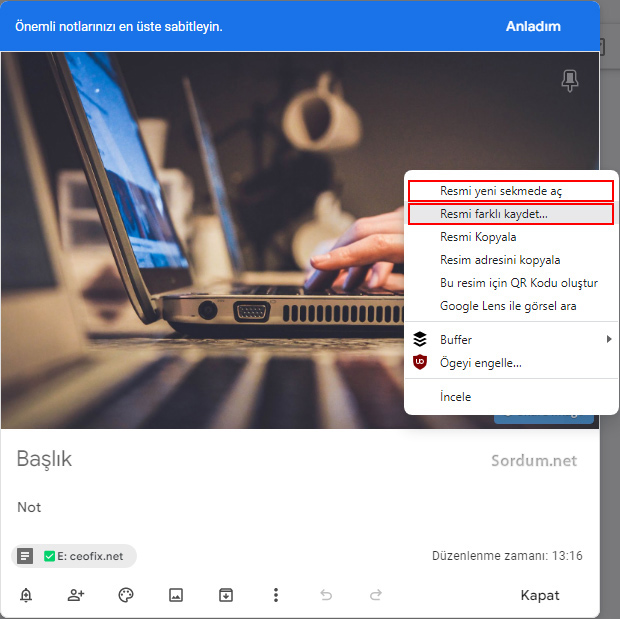
Task: Open the three-dot more options menu
Action: pos(276,595)
